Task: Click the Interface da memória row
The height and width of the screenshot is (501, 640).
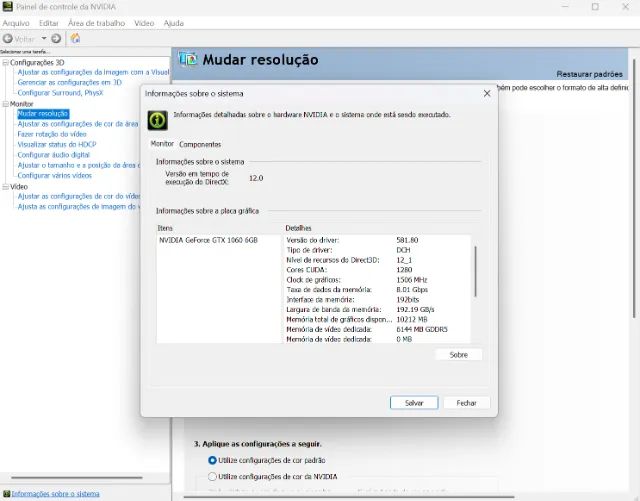Action: pos(378,300)
